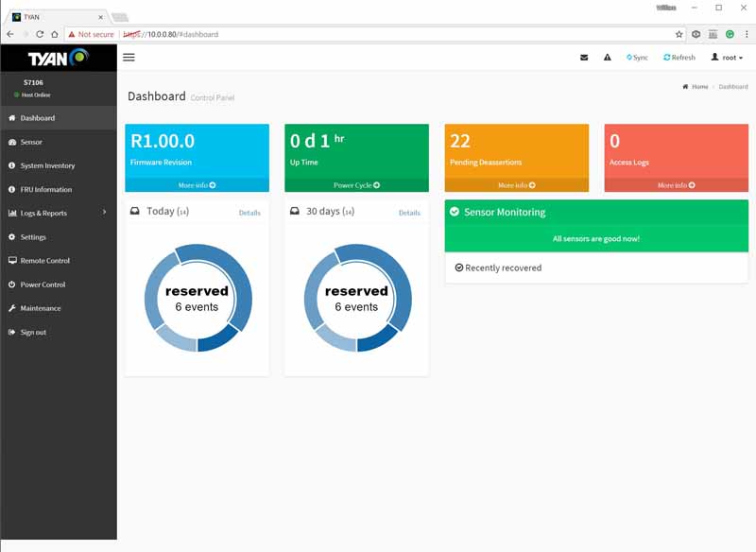Click the '22' pending deassertions count
Screen dimensions: 756x552
[x=460, y=141]
